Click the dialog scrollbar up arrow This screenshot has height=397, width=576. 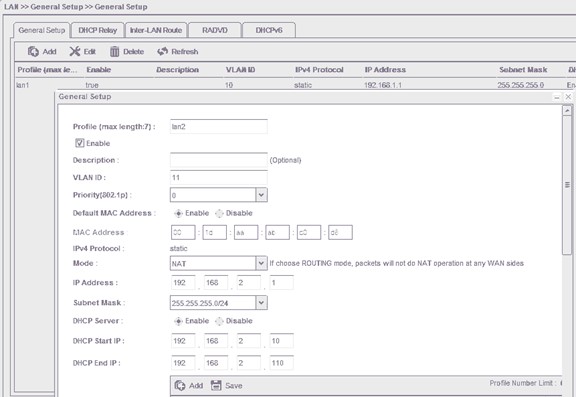click(567, 111)
